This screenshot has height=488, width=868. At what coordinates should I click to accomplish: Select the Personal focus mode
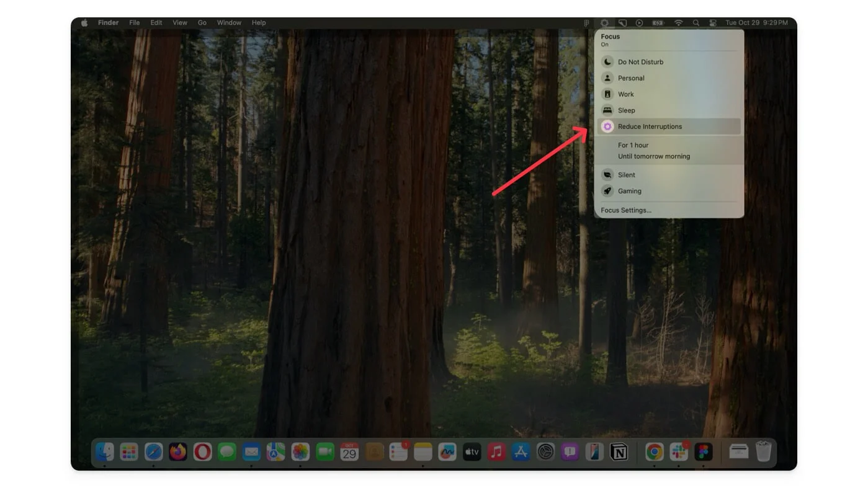pos(669,78)
